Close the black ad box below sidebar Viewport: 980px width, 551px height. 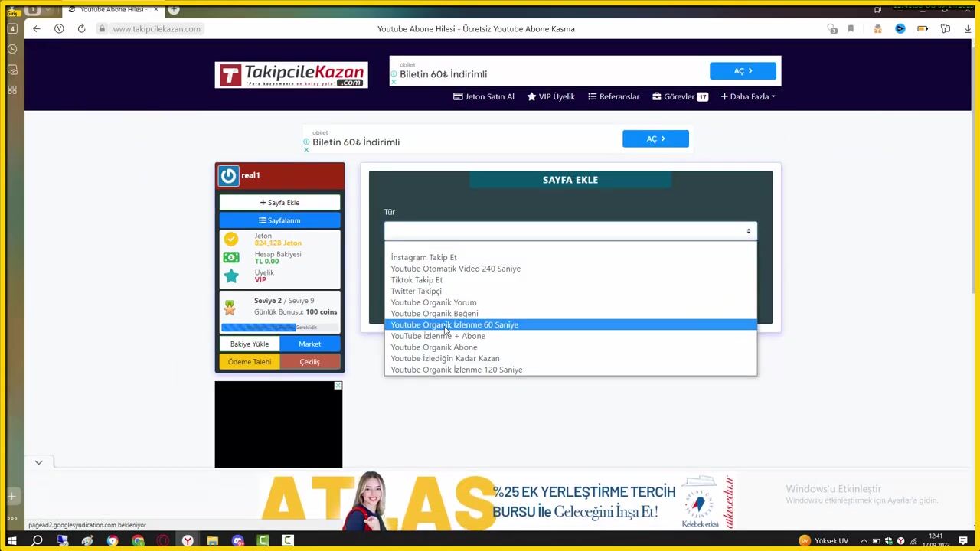tap(338, 386)
